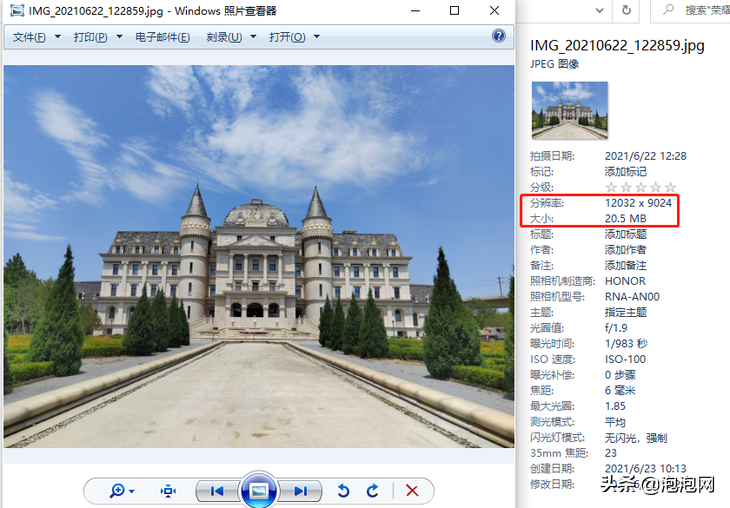
Task: Select the resolution value 12032 x 9024
Action: click(x=638, y=203)
